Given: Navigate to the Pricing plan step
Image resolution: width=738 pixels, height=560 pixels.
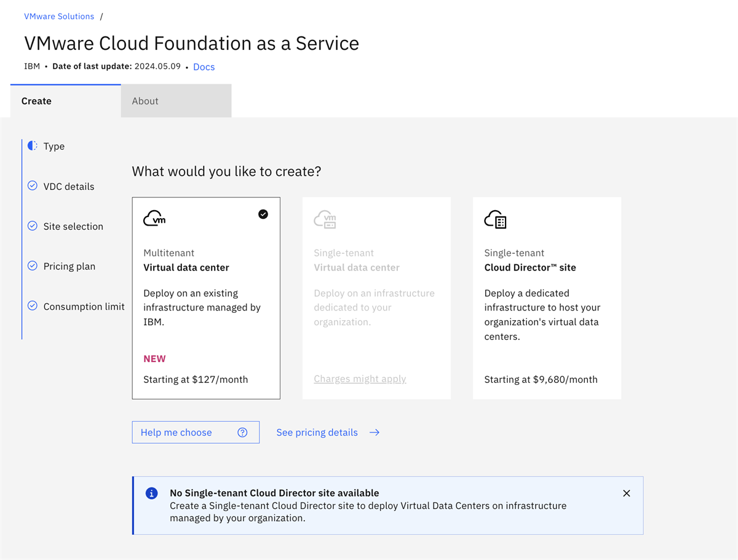Looking at the screenshot, I should click(x=69, y=266).
